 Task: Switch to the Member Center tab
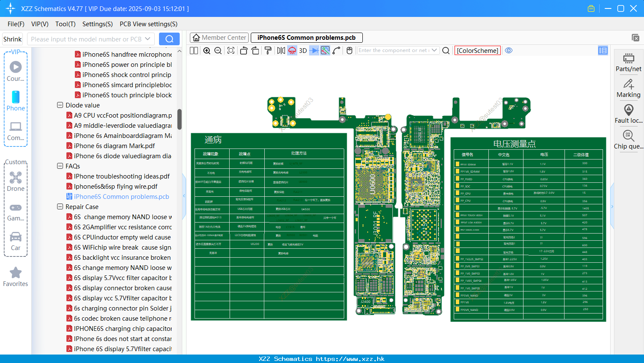coord(219,38)
